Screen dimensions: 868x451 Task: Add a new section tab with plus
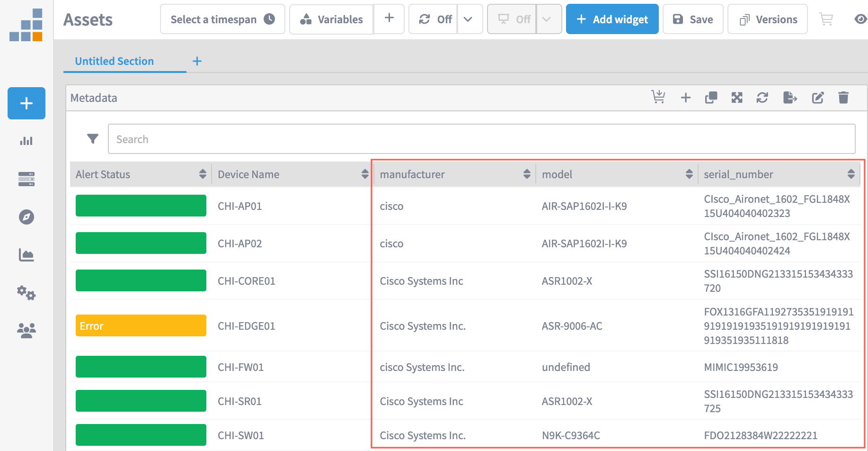coord(197,61)
